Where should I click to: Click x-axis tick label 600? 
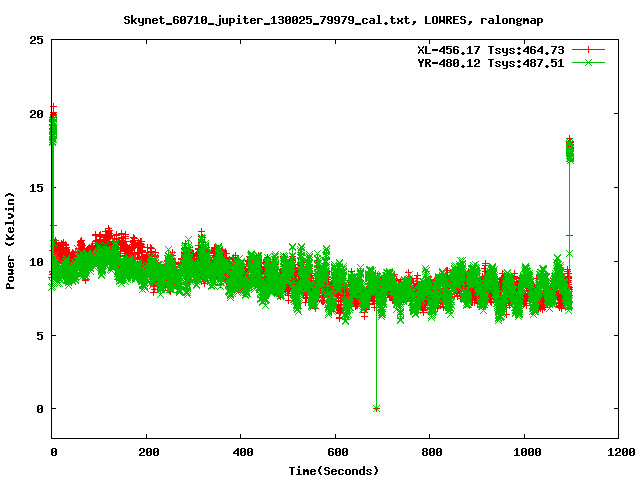[338, 452]
